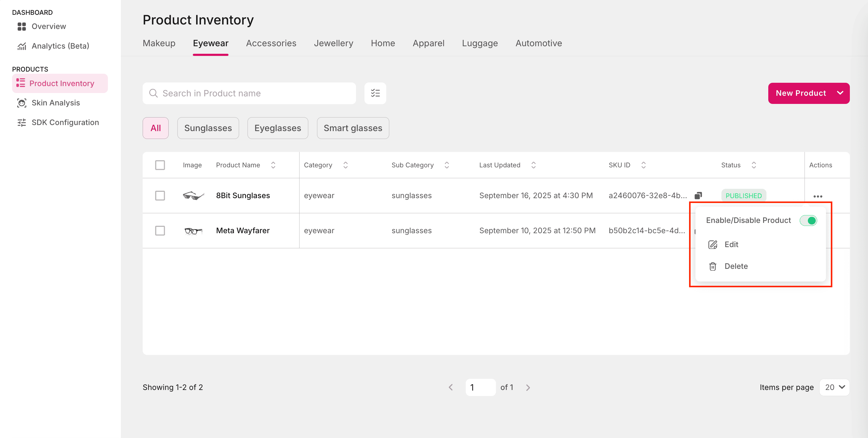Click the three-dot actions icon for 8Bit Sunglases
Screen dimensions: 868x438
tap(818, 196)
